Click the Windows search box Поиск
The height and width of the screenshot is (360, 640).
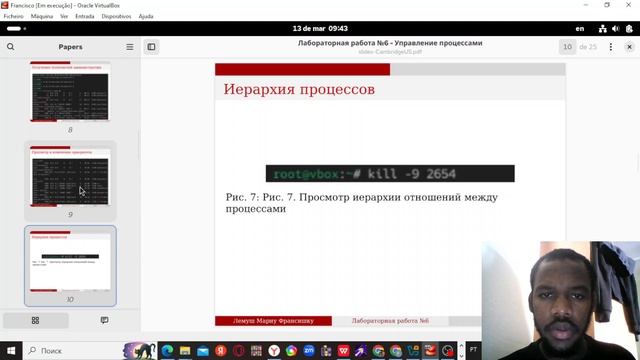[x=73, y=351]
